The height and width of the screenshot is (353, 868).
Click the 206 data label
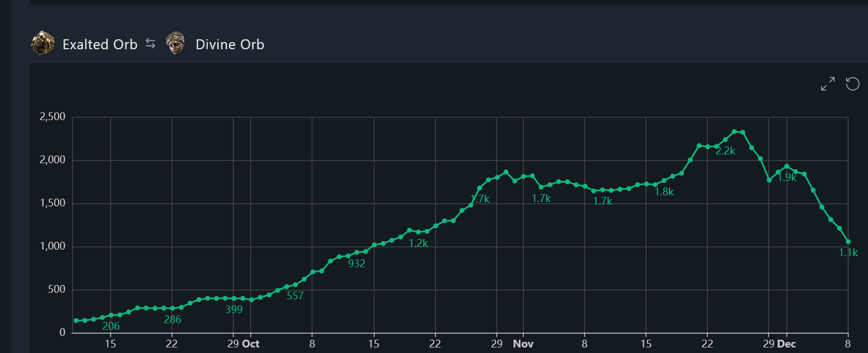[111, 326]
